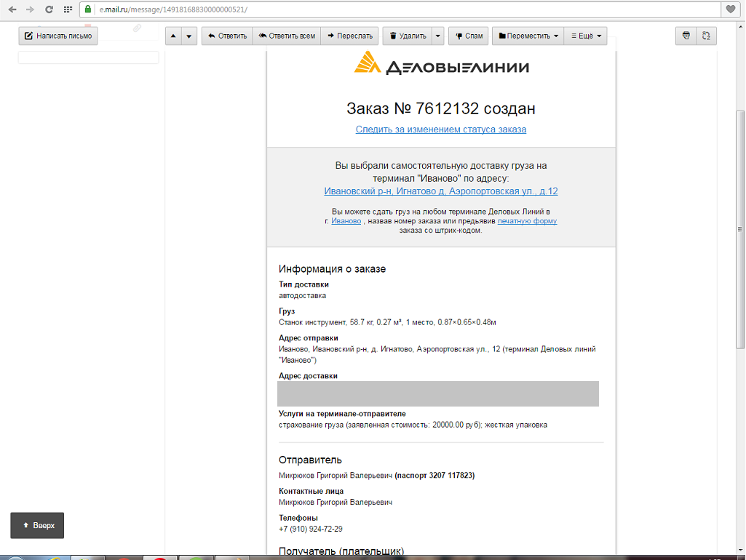746x560 pixels.
Task: Mark message as Спам
Action: point(469,36)
